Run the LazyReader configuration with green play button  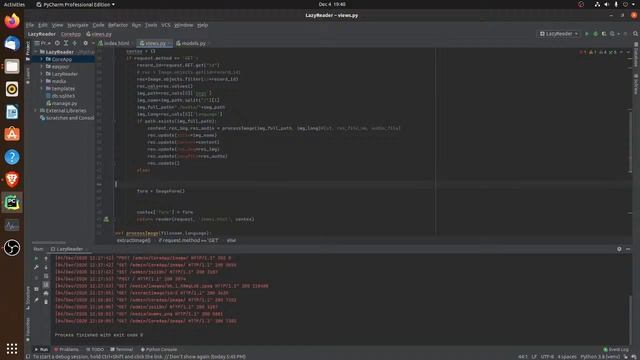[x=587, y=34]
